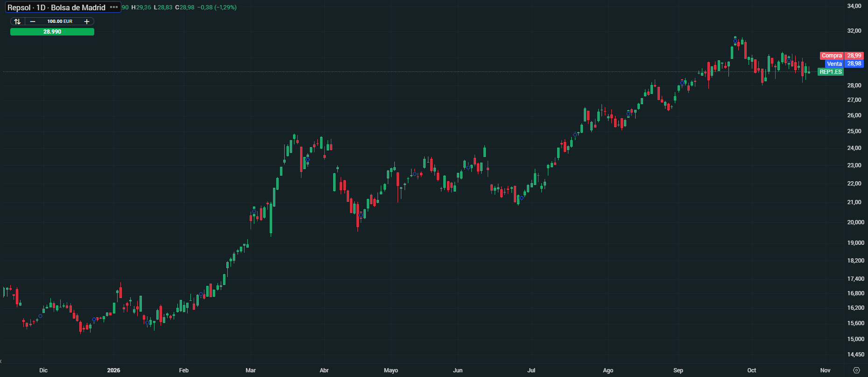Screen dimensions: 868x377
Task: Click the 14,450 price axis label
Action: pyautogui.click(x=856, y=355)
